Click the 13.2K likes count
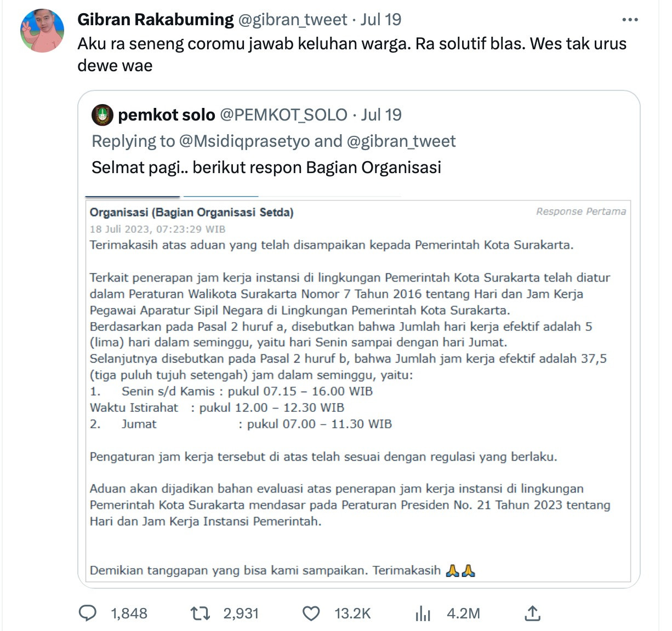The image size is (672, 631). (x=352, y=613)
